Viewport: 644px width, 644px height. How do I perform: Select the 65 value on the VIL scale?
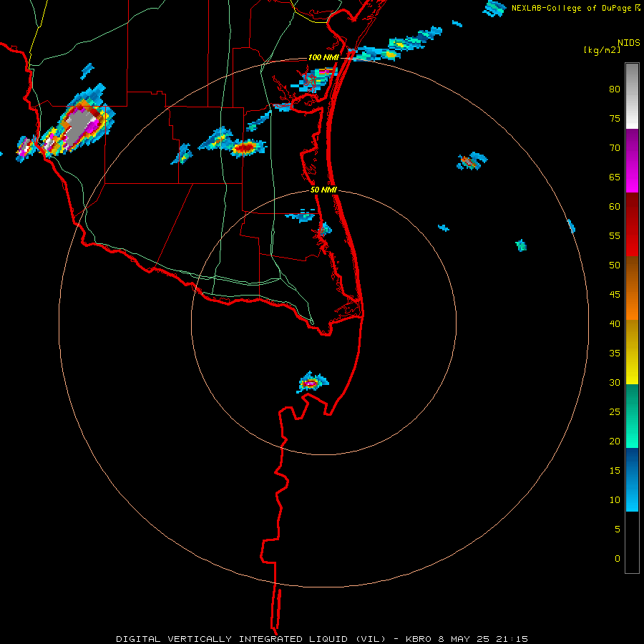tap(615, 177)
